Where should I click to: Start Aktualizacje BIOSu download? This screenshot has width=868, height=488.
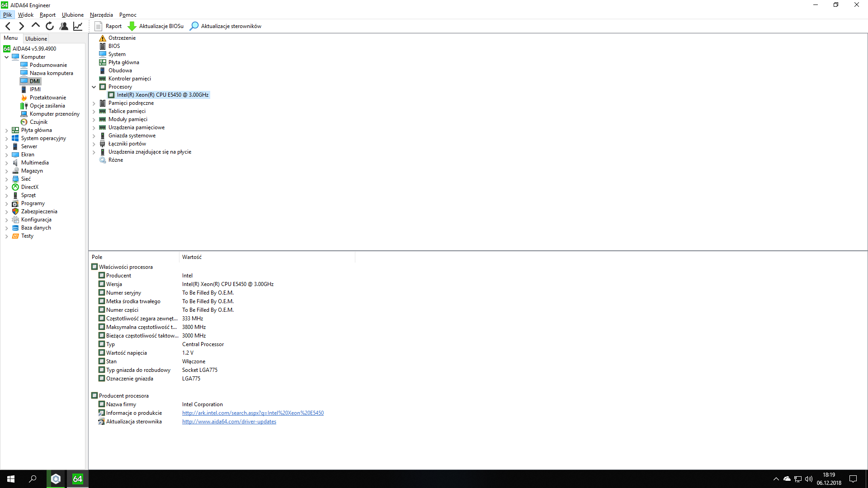[156, 26]
